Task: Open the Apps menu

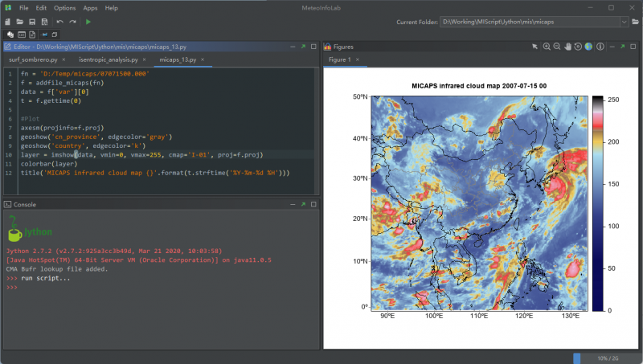Action: (90, 7)
